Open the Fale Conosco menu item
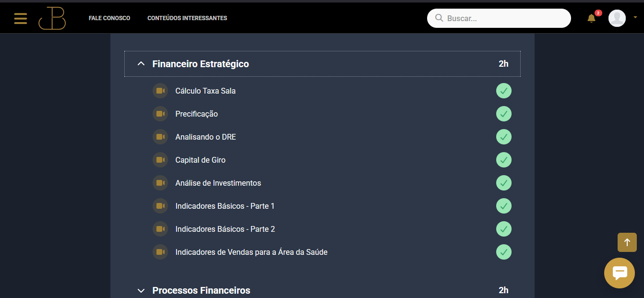Image resolution: width=644 pixels, height=298 pixels. [109, 18]
